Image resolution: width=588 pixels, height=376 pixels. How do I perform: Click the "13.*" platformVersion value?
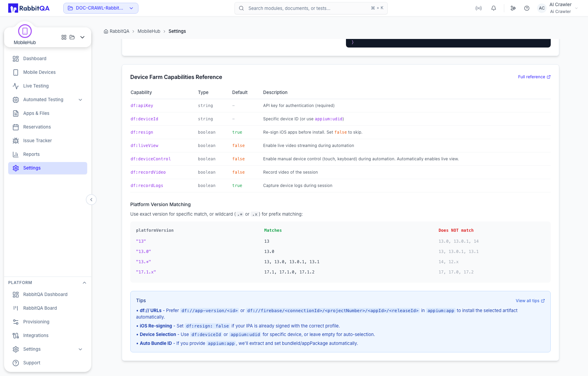(144, 262)
